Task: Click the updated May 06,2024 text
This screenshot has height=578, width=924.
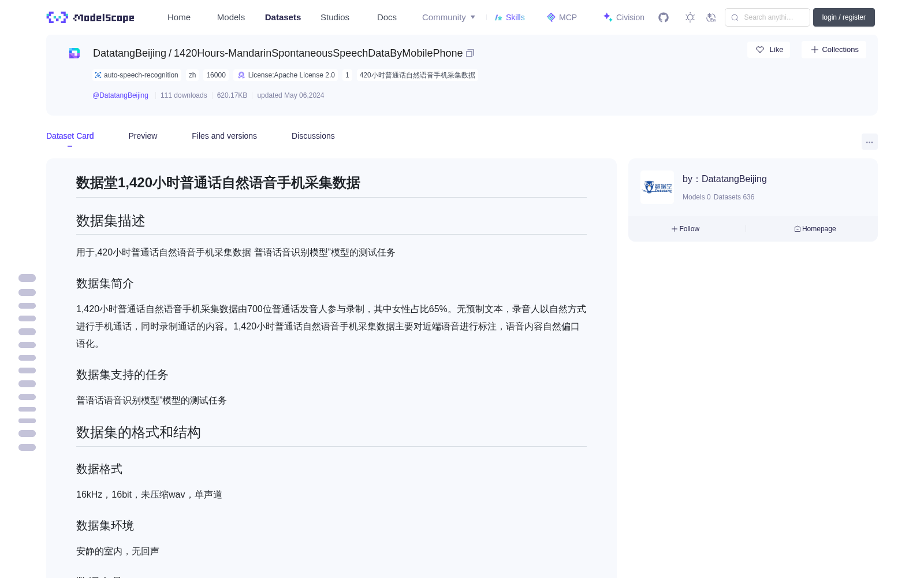Action: pyautogui.click(x=290, y=95)
